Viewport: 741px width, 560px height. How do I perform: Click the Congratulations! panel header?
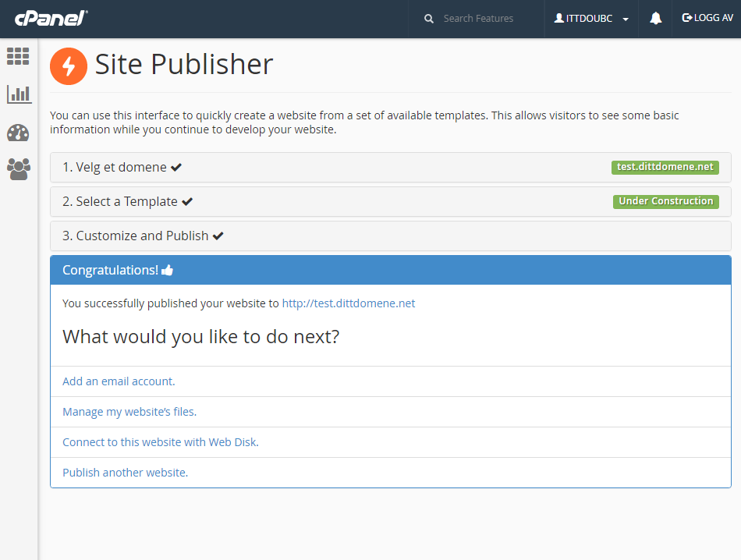point(391,271)
